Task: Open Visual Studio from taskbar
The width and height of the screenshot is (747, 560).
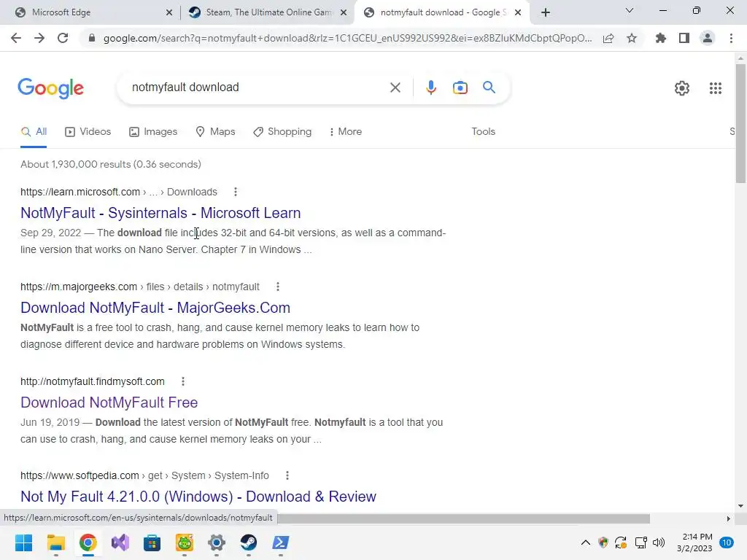Action: click(x=120, y=542)
